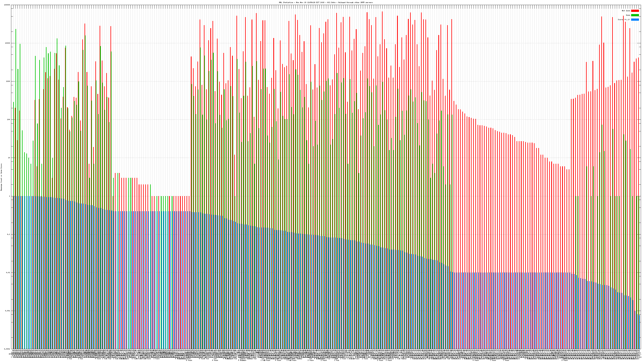Click the 0.1 y-axis tick label

click(8, 234)
